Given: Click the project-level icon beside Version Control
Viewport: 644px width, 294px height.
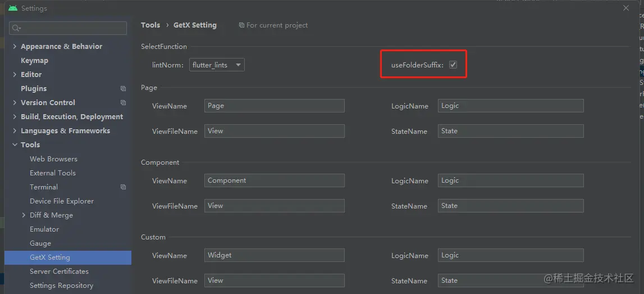Looking at the screenshot, I should (123, 102).
